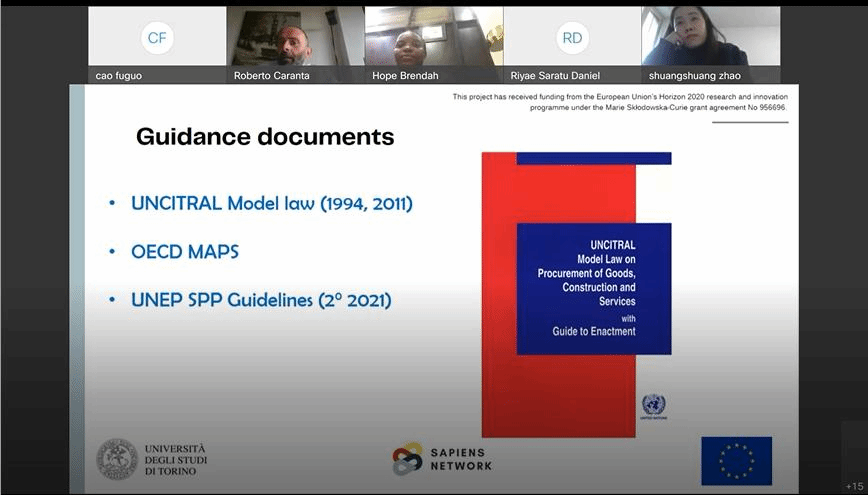Viewport: 868px width, 495px height.
Task: Click the UNEP SPP Guidelines bullet
Action: [x=261, y=299]
